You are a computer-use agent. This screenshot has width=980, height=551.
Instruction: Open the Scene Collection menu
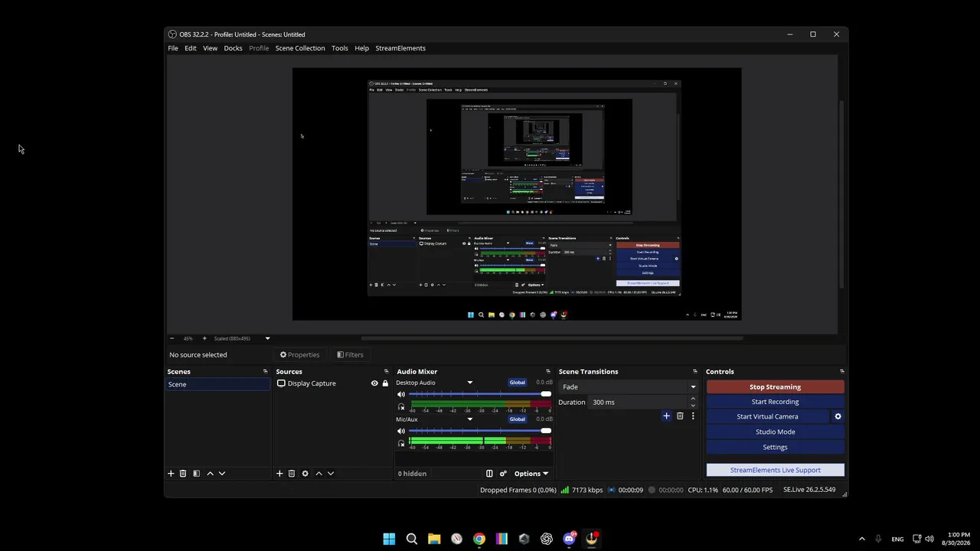pos(300,48)
